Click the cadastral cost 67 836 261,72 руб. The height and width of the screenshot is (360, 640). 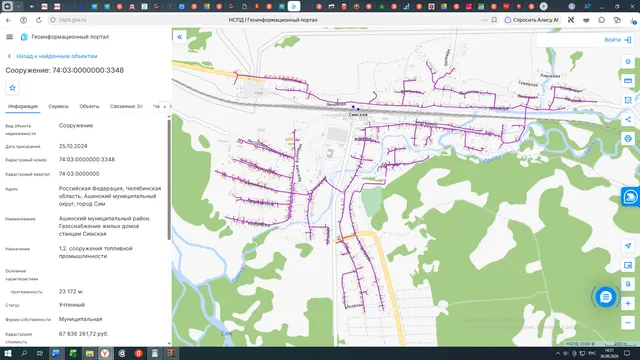(83, 333)
